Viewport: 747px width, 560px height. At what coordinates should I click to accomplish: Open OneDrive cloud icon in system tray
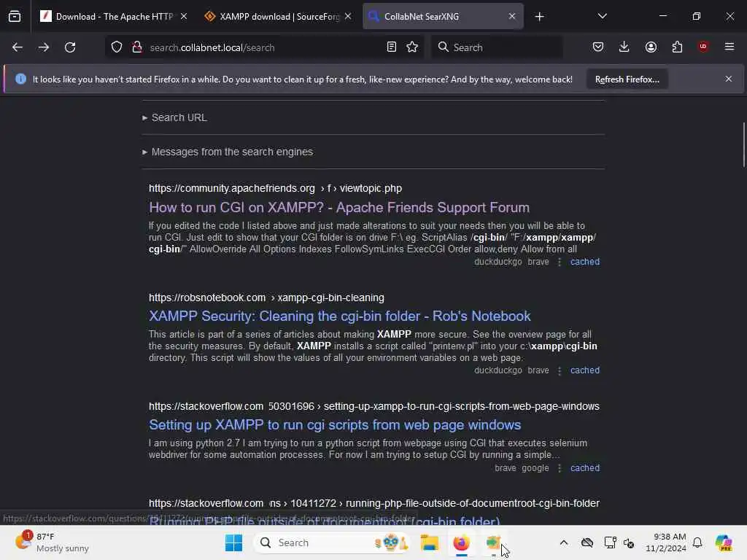[x=587, y=542]
